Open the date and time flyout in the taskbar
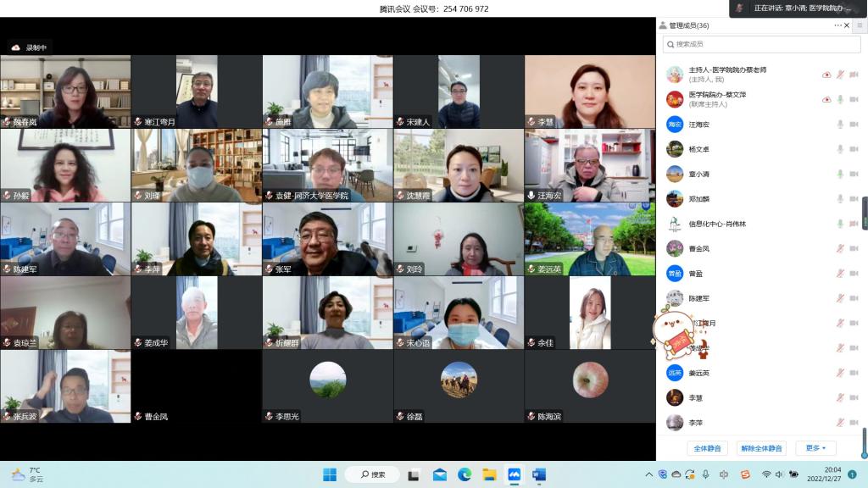This screenshot has width=868, height=488. [832, 474]
